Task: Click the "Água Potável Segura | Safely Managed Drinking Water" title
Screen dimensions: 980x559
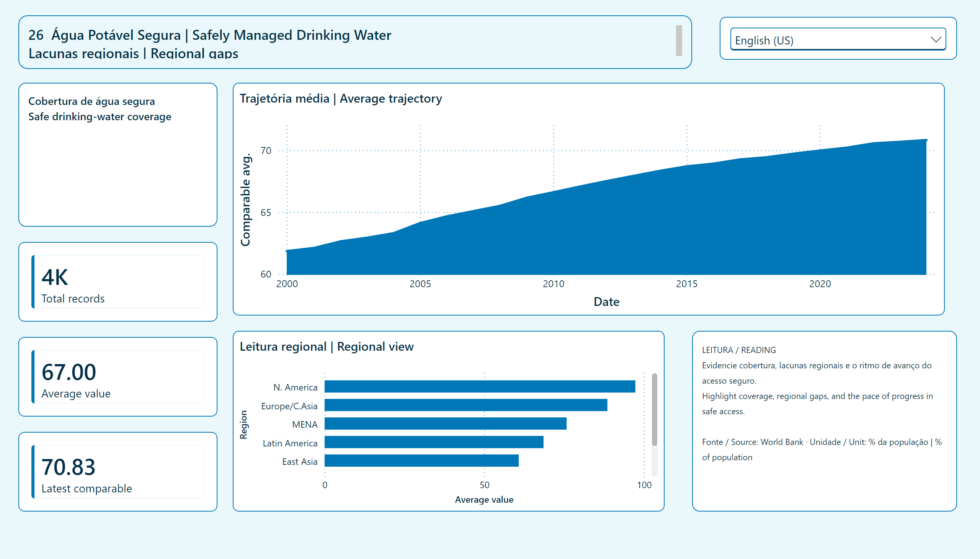Action: [221, 35]
